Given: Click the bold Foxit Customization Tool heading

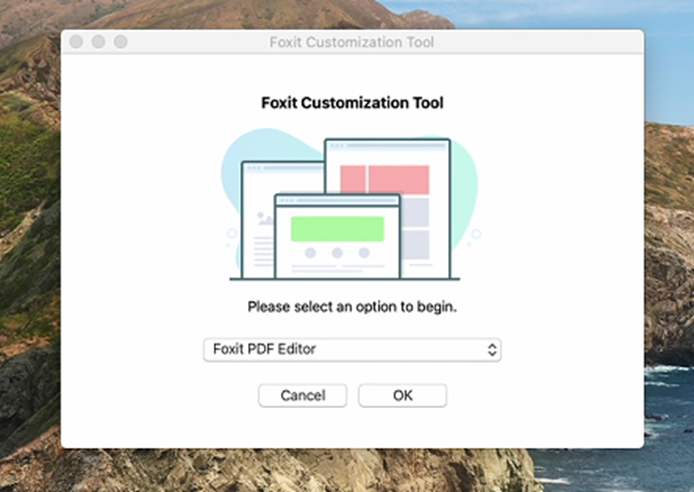Looking at the screenshot, I should pyautogui.click(x=351, y=102).
